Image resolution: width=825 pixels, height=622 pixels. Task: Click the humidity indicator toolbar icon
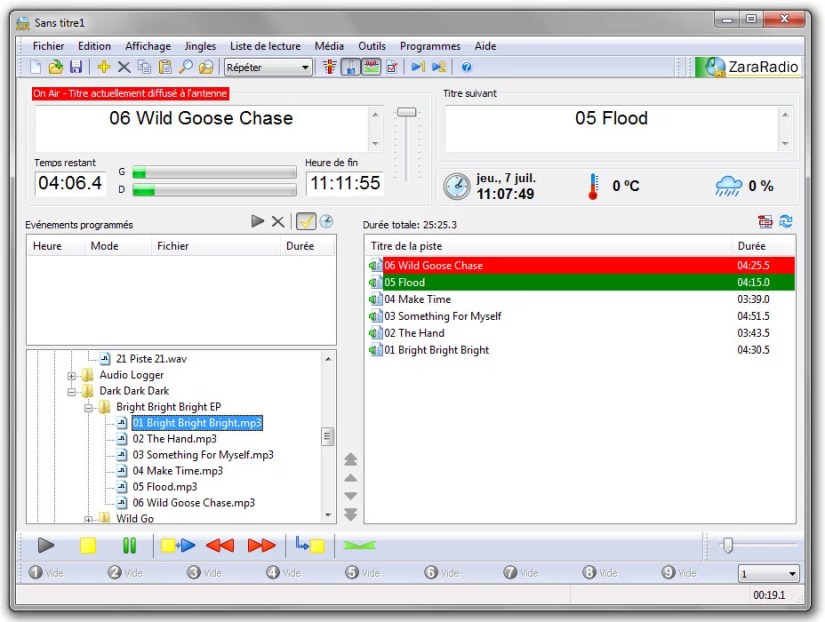(x=350, y=67)
